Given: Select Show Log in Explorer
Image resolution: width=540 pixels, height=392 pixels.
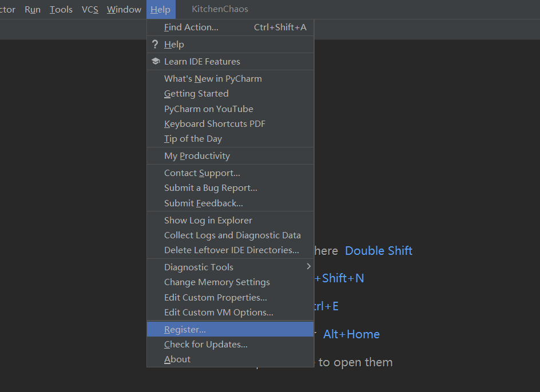Looking at the screenshot, I should (x=231, y=220).
